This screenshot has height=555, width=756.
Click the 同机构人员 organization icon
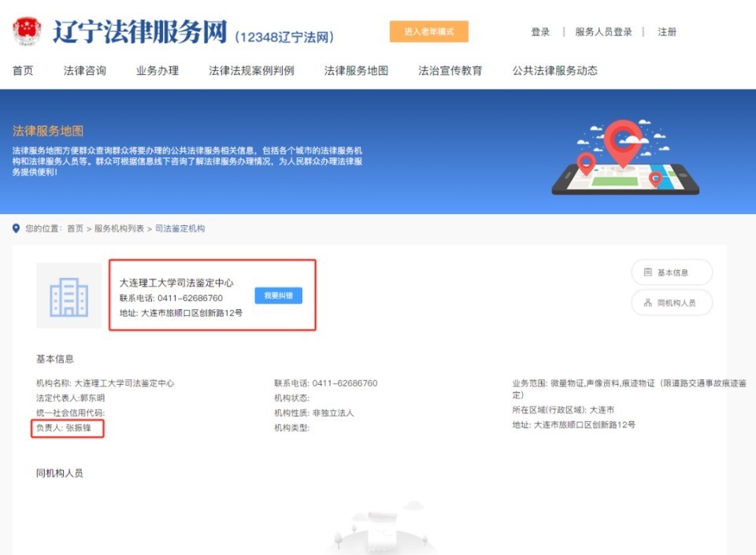click(x=648, y=303)
